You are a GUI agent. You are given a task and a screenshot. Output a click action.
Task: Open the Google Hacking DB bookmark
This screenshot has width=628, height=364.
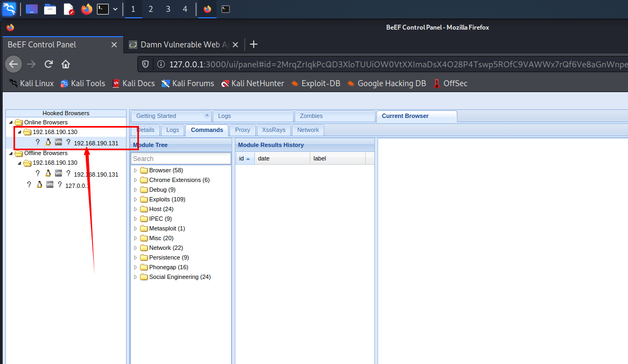(386, 83)
